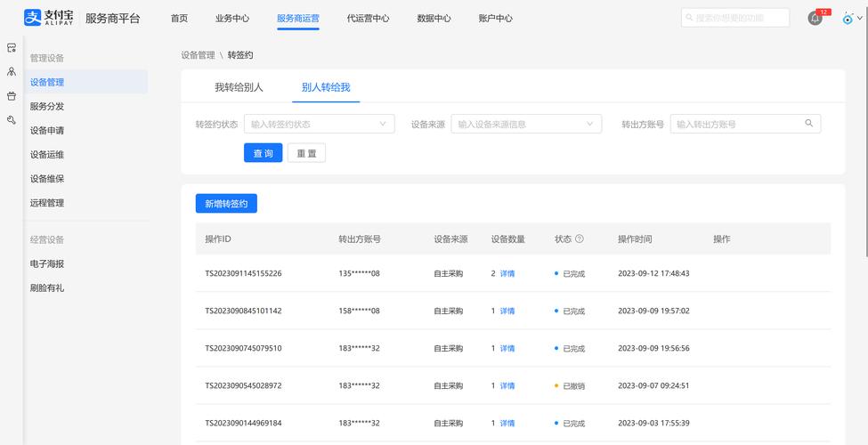The image size is (868, 445).
Task: Click the wrench icon in left rail
Action: [11, 119]
